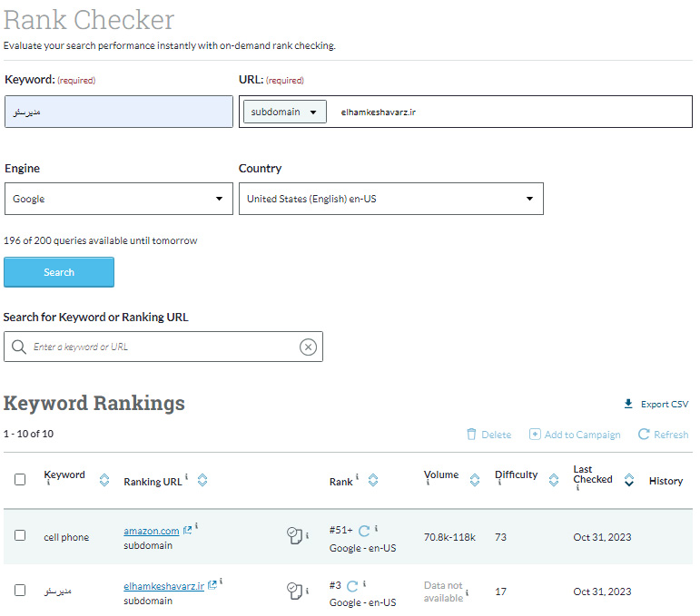Open the Country dropdown
The image size is (700, 616).
[390, 199]
